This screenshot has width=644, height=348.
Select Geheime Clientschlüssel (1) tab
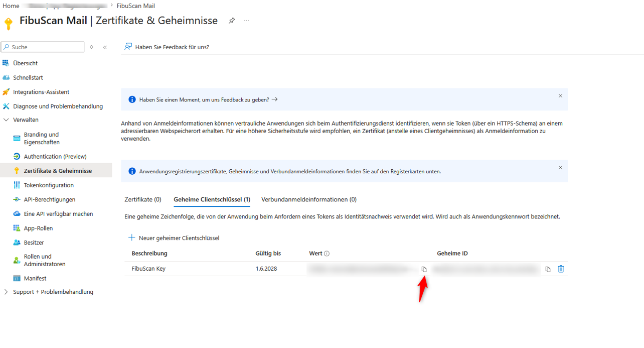point(212,199)
